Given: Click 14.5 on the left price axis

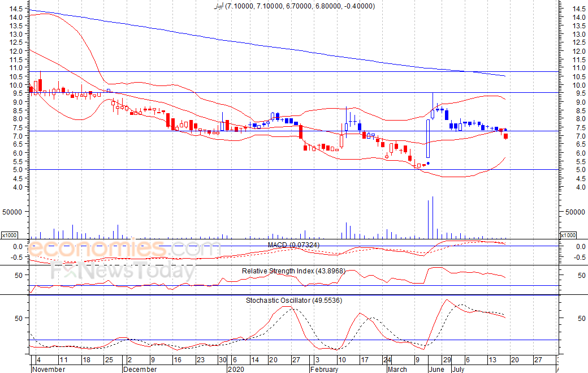Looking at the screenshot, I should (x=16, y=8).
